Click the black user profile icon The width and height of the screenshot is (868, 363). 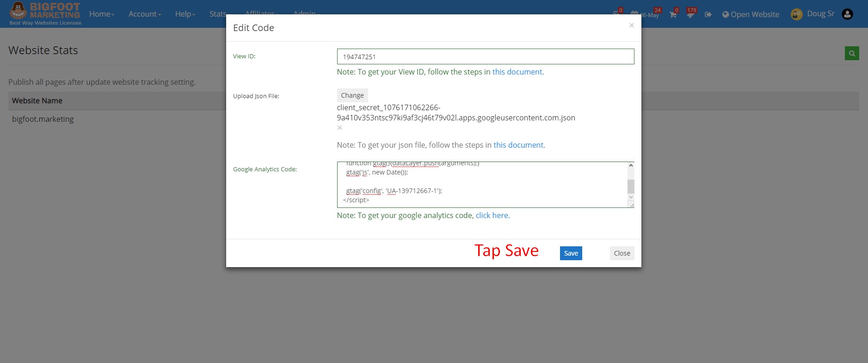click(x=847, y=14)
